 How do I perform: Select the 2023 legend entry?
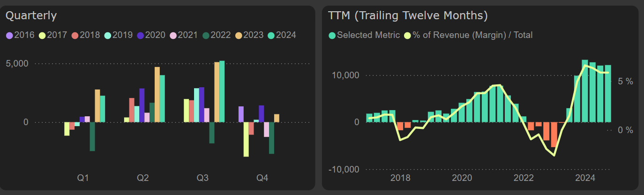[249, 35]
